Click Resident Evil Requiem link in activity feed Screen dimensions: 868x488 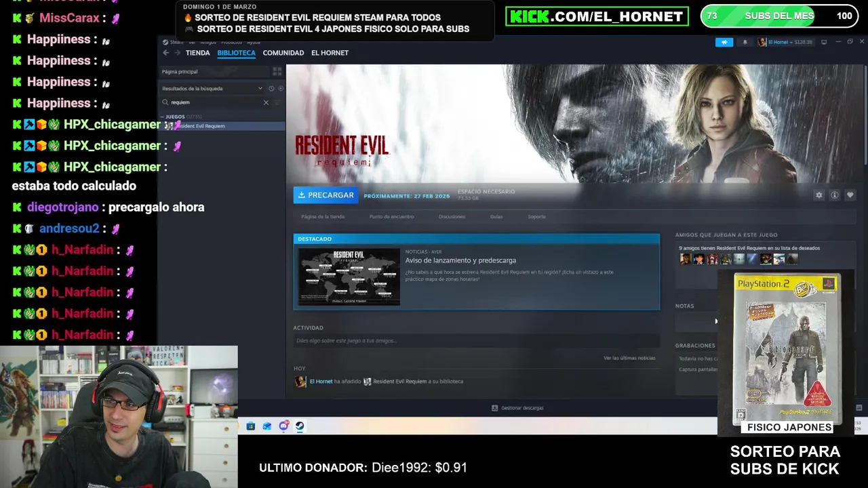pyautogui.click(x=399, y=382)
